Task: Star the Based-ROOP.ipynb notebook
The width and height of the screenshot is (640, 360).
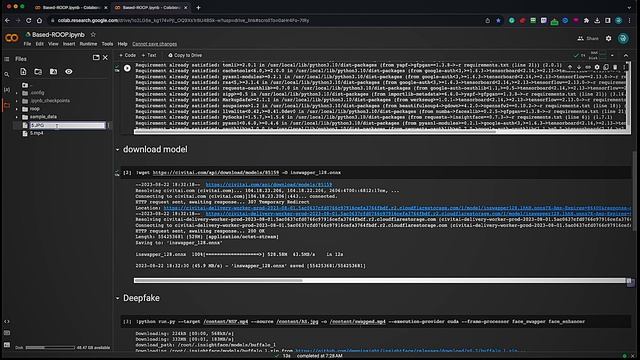Action: [x=93, y=35]
